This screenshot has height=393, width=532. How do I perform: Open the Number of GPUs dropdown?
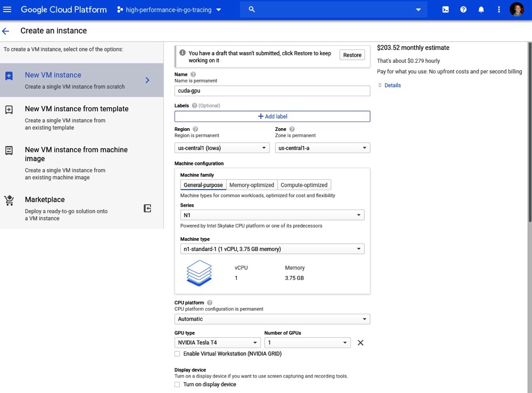[307, 343]
